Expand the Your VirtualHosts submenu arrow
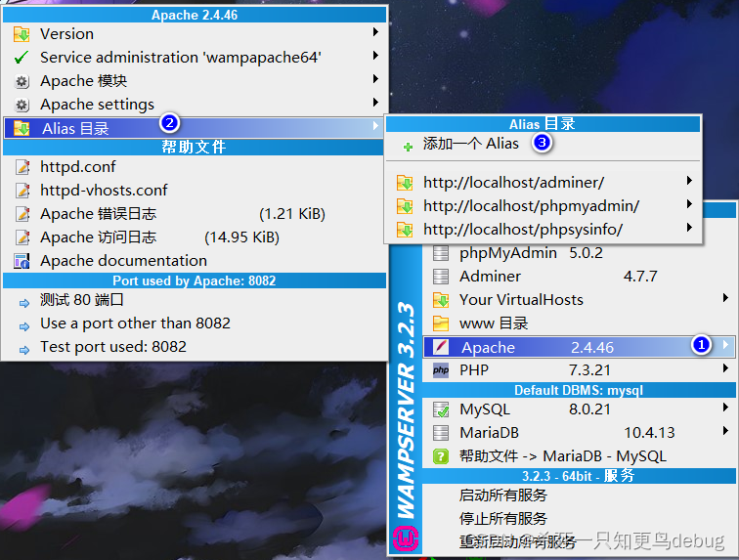This screenshot has width=739, height=560. (725, 298)
